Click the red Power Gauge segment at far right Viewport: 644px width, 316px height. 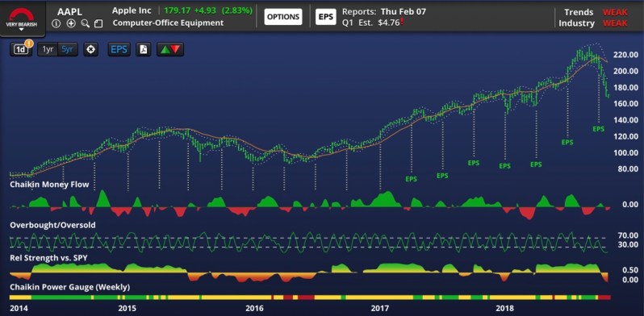604,297
